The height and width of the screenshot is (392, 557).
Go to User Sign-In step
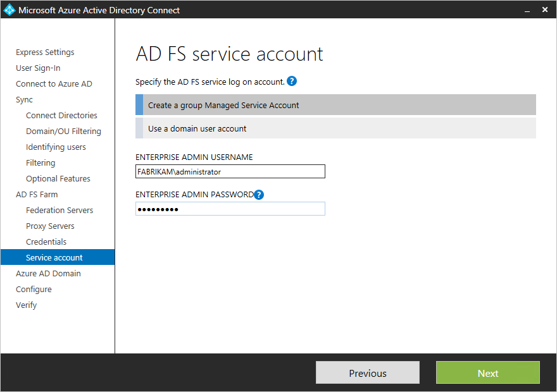38,68
